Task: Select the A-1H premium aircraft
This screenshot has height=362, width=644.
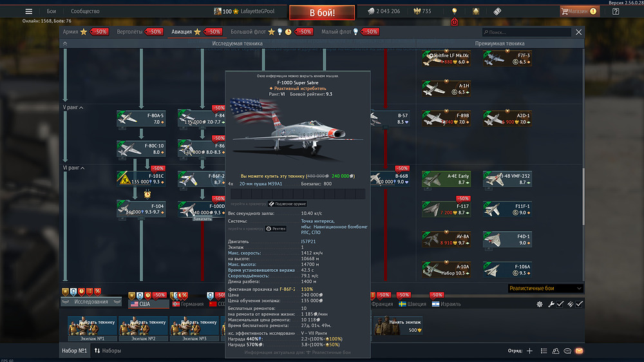Action: click(x=446, y=89)
